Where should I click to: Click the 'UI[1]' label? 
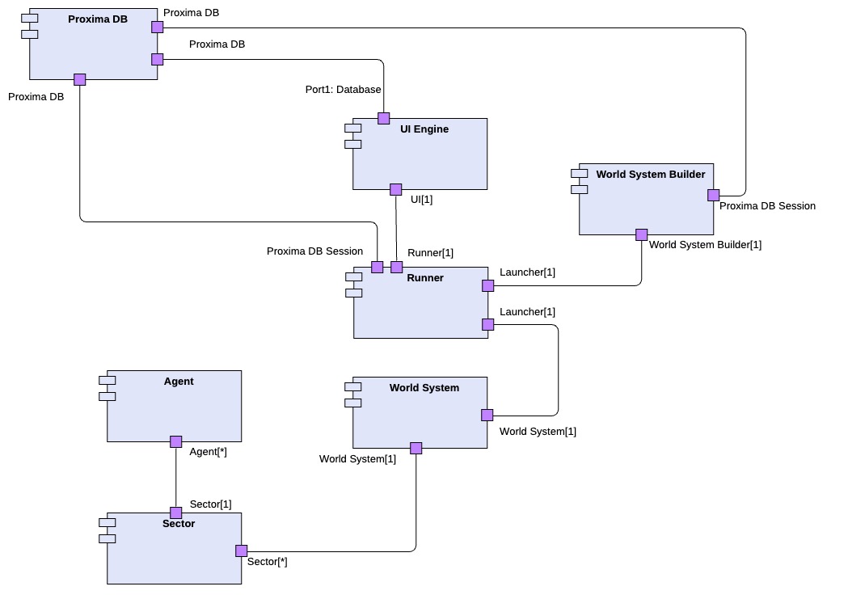point(421,200)
